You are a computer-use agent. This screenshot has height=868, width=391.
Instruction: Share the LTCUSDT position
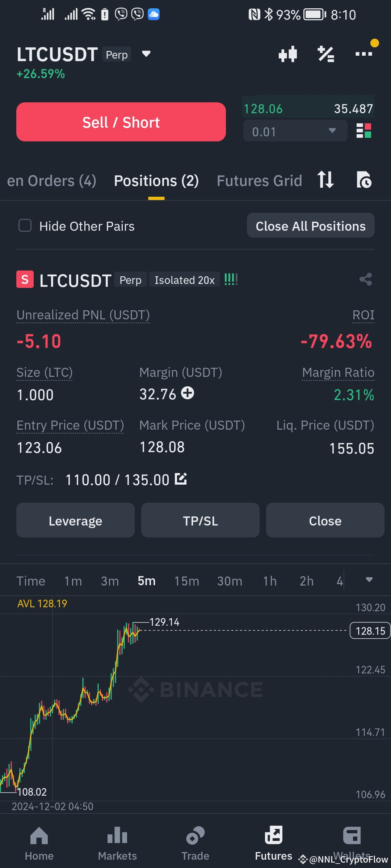(366, 279)
